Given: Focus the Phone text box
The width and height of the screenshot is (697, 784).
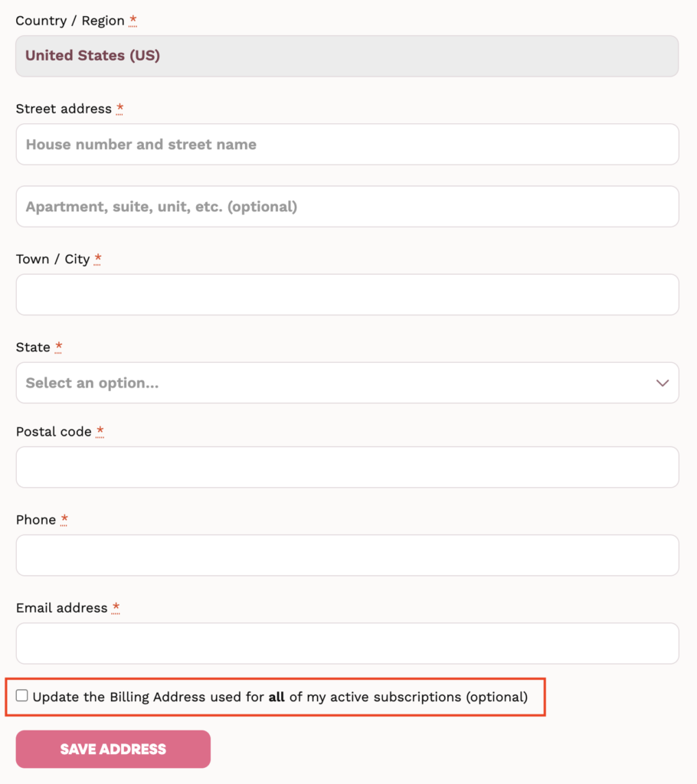Looking at the screenshot, I should [x=347, y=556].
